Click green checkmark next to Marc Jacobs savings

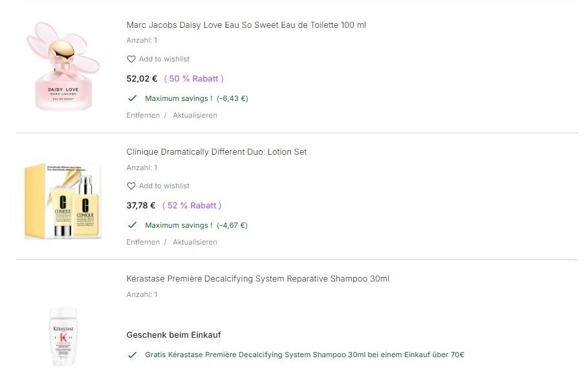point(133,98)
